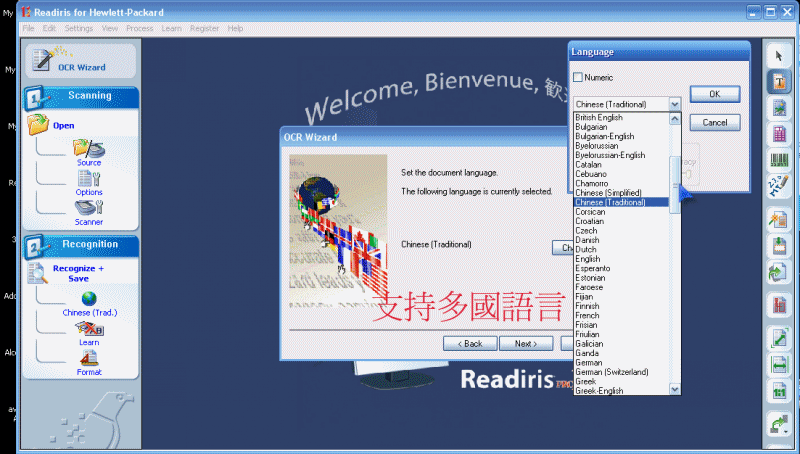Image resolution: width=800 pixels, height=454 pixels.
Task: Choose Corsican from the language list
Action: tap(621, 212)
